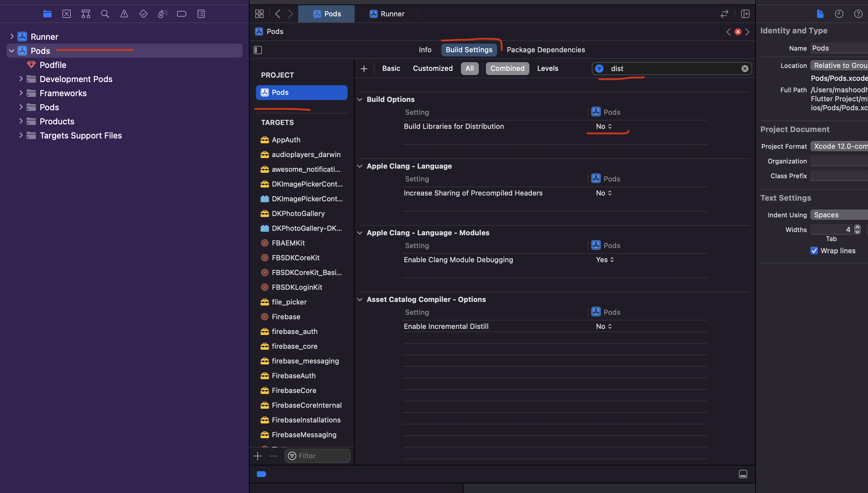Expand Targets Support Files folder
This screenshot has width=868, height=493.
[21, 135]
